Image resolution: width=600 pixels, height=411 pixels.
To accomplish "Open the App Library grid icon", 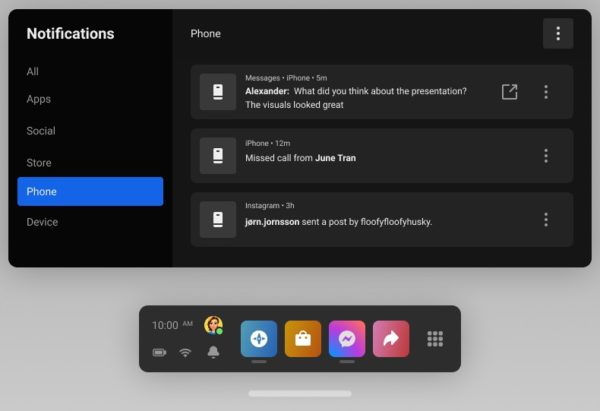I will tap(435, 339).
